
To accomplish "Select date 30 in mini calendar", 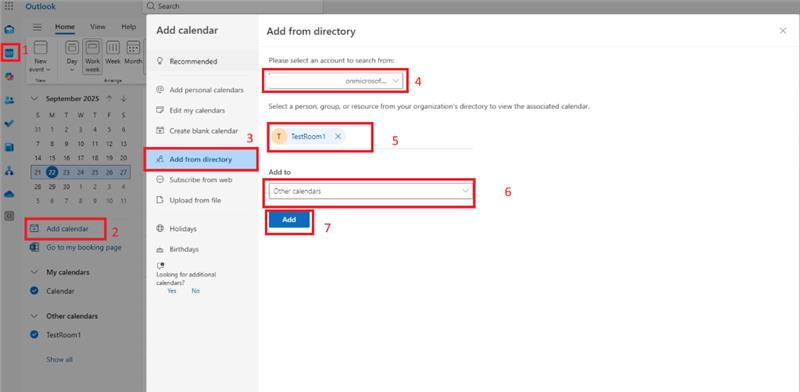I will 66,187.
